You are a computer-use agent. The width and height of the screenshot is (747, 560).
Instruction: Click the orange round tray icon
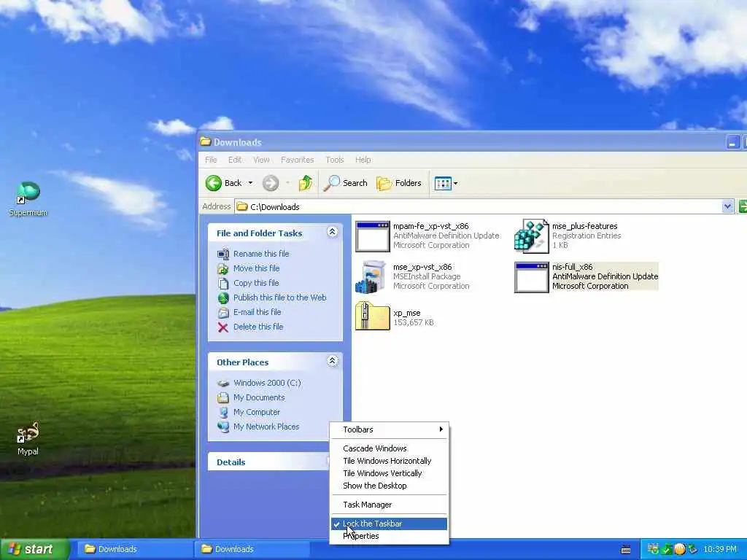tap(679, 549)
